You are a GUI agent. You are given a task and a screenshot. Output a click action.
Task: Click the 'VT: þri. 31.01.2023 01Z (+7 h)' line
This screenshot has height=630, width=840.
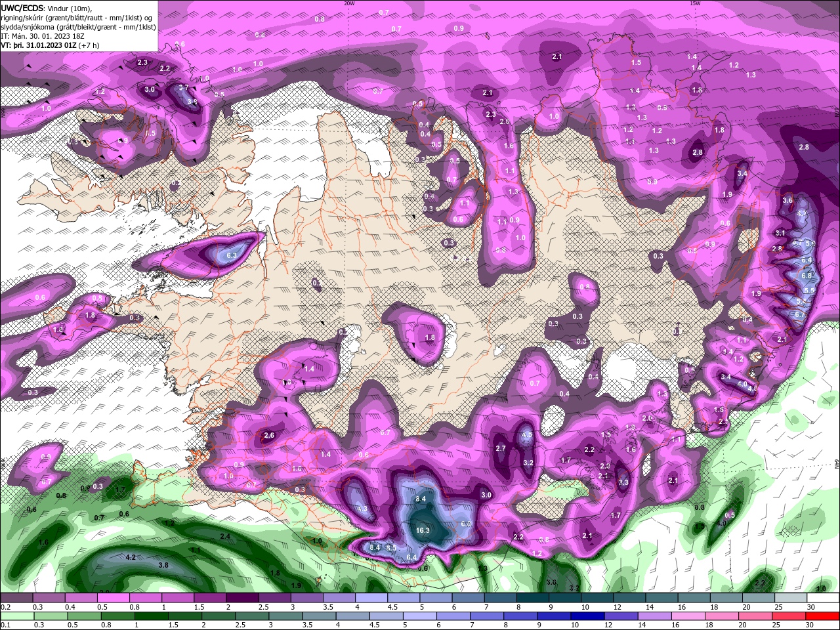coord(51,45)
